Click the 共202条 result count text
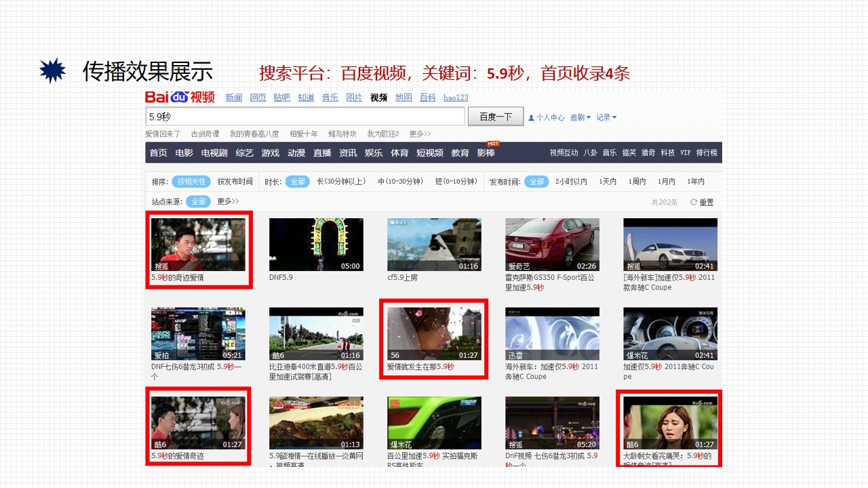Image resolution: width=868 pixels, height=488 pixels. pos(664,202)
